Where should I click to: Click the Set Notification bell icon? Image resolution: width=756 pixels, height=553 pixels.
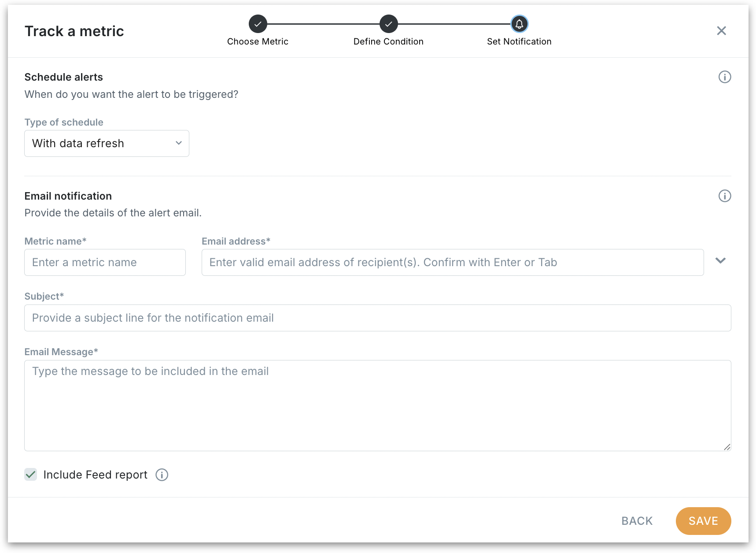point(519,24)
